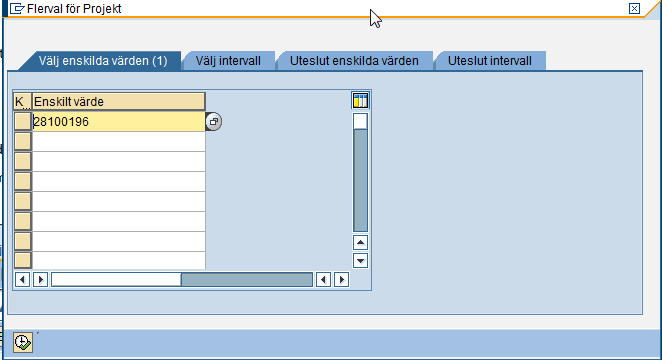Open multiple selection for value 28100196
The image size is (662, 360).
pyautogui.click(x=214, y=122)
